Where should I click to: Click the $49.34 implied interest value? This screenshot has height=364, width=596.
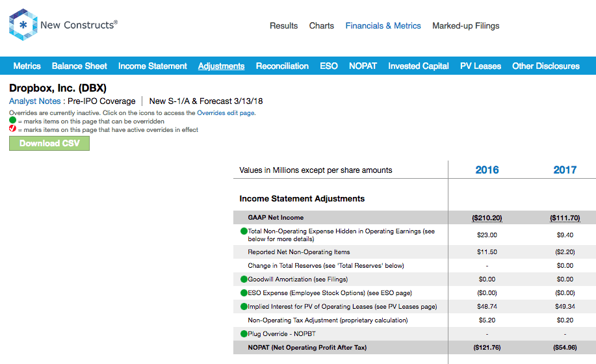(x=565, y=307)
